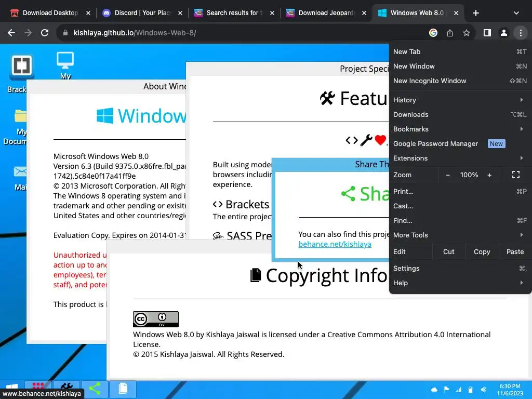Open Google Password Manager

pos(460,144)
